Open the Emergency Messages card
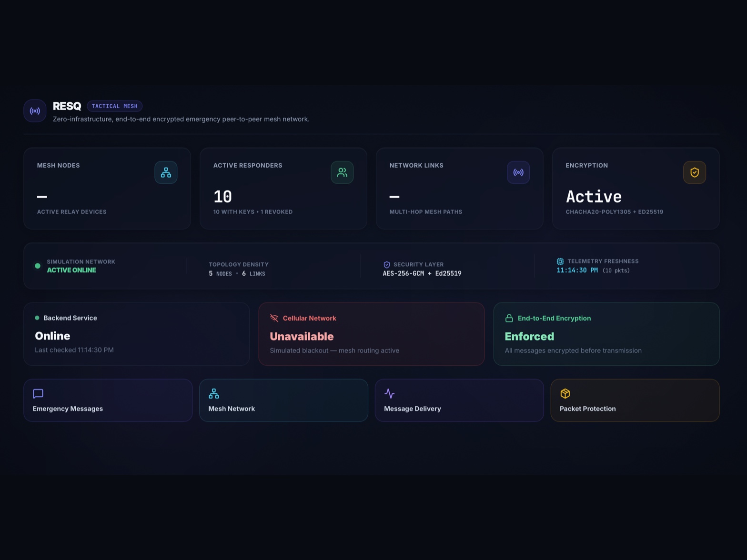Image resolution: width=747 pixels, height=560 pixels. coord(108,400)
